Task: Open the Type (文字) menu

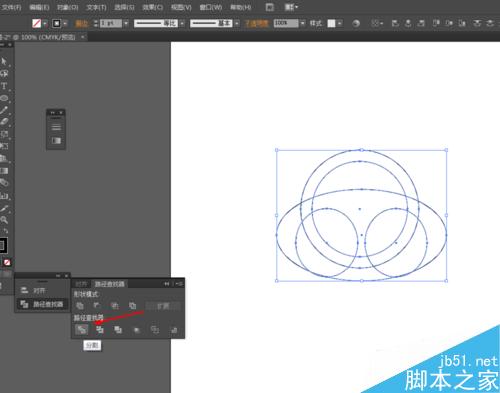Action: click(x=96, y=7)
